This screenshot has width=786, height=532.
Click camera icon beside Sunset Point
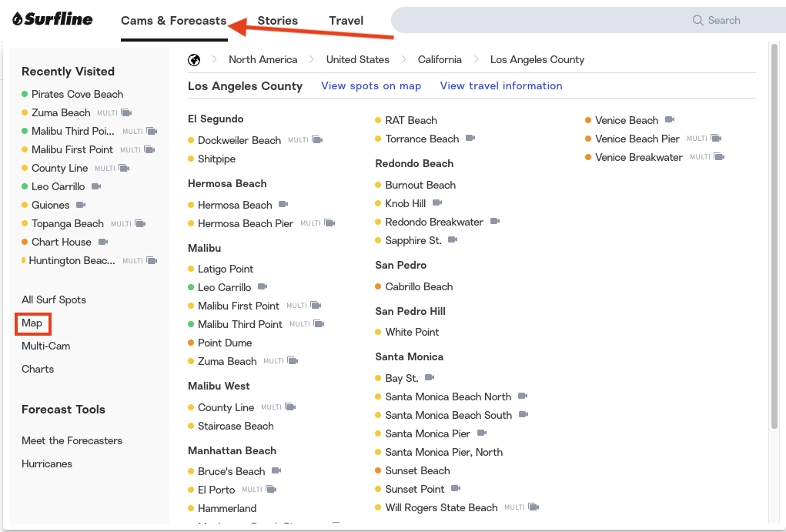[x=456, y=488]
